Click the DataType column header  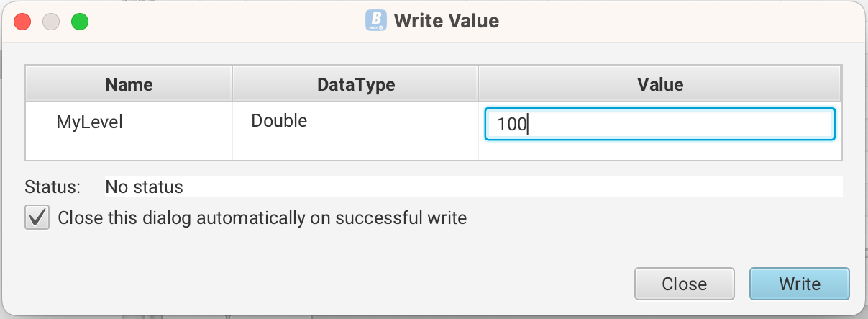[356, 84]
